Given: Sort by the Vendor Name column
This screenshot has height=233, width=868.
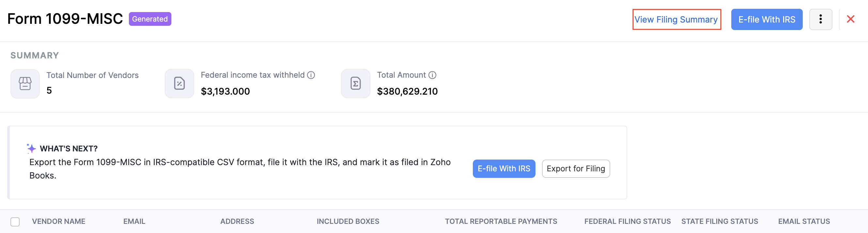Looking at the screenshot, I should pos(58,222).
